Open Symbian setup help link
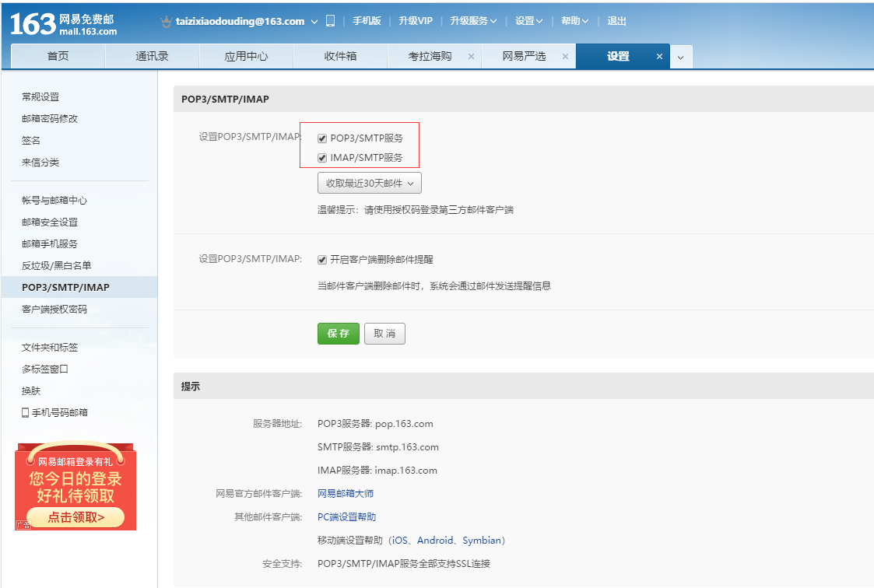 [x=482, y=540]
